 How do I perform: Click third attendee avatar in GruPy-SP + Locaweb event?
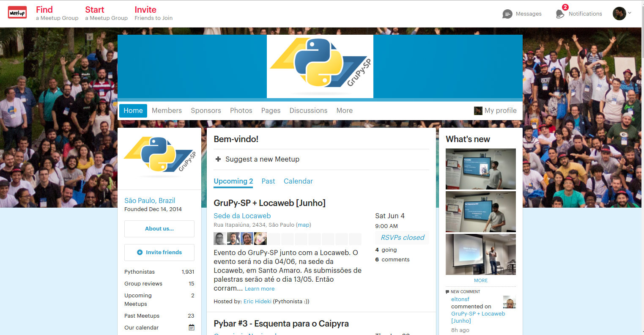click(247, 239)
